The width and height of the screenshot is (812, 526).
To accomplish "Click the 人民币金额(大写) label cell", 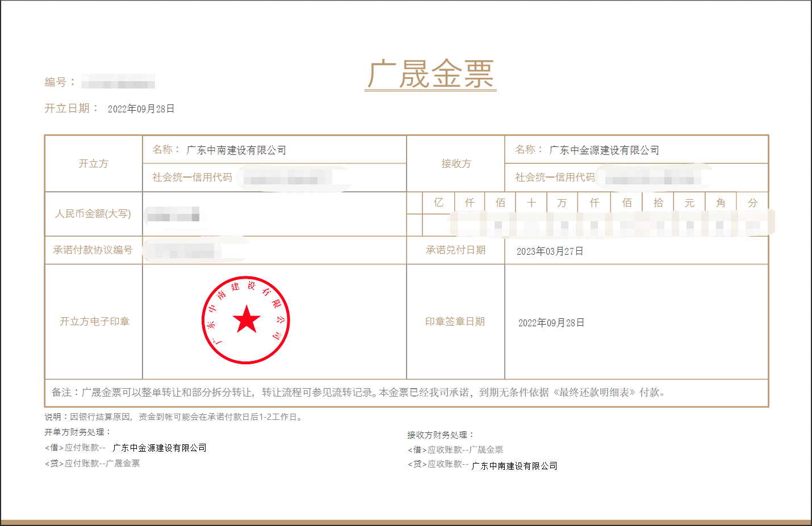I will pyautogui.click(x=93, y=214).
